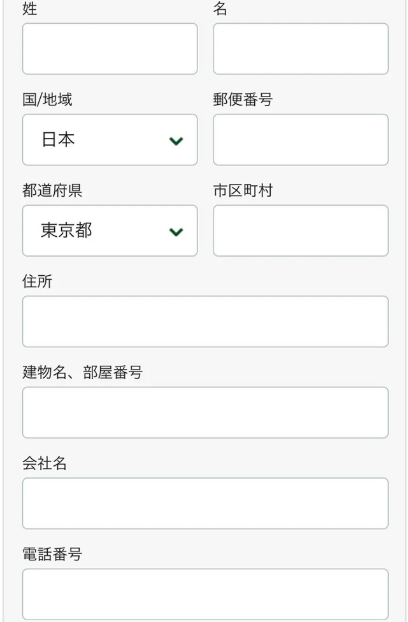Click into the 電話番号 phone number field
This screenshot has width=408, height=622.
click(205, 594)
